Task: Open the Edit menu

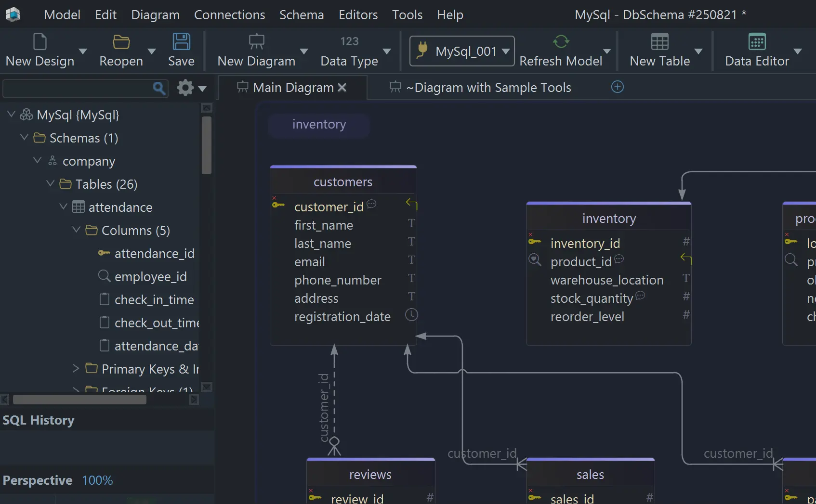Action: tap(105, 15)
